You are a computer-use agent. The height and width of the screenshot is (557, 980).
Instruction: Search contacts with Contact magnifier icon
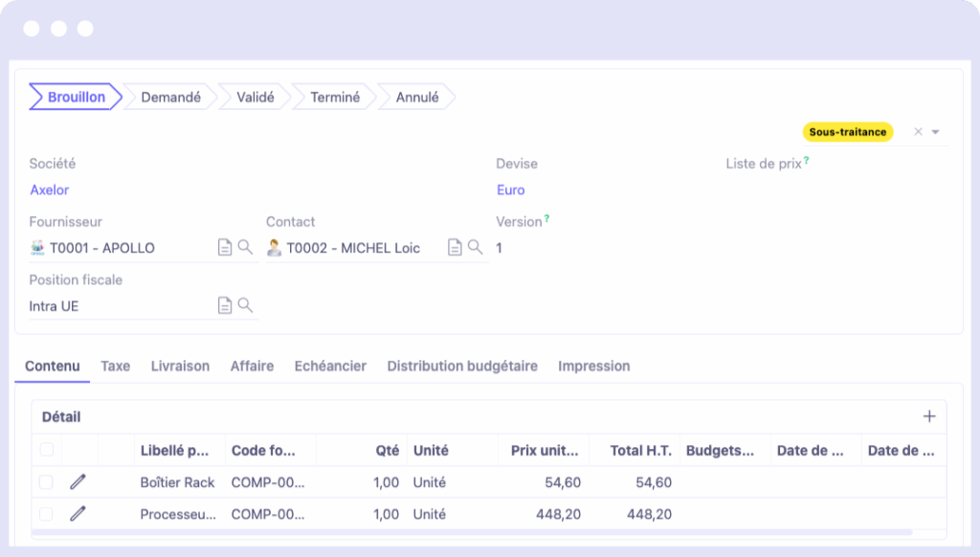point(475,247)
